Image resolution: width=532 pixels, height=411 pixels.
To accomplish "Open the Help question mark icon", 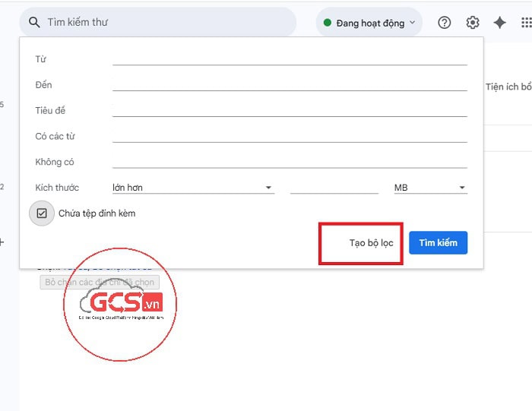I will [444, 23].
